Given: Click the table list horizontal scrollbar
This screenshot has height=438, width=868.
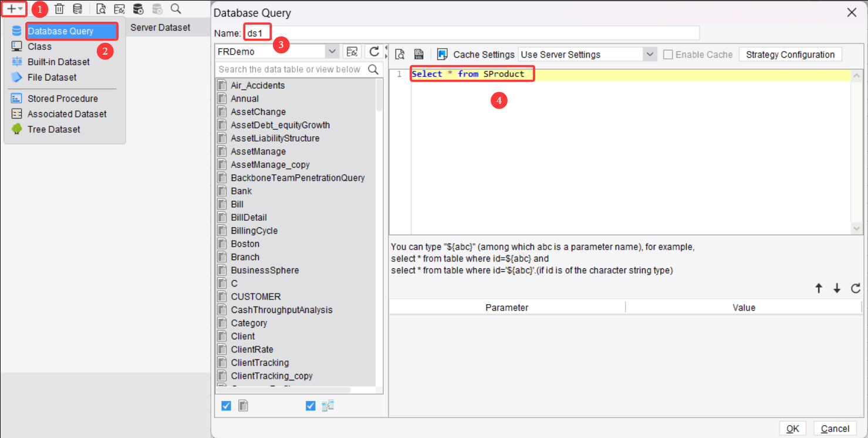Looking at the screenshot, I should [283, 390].
